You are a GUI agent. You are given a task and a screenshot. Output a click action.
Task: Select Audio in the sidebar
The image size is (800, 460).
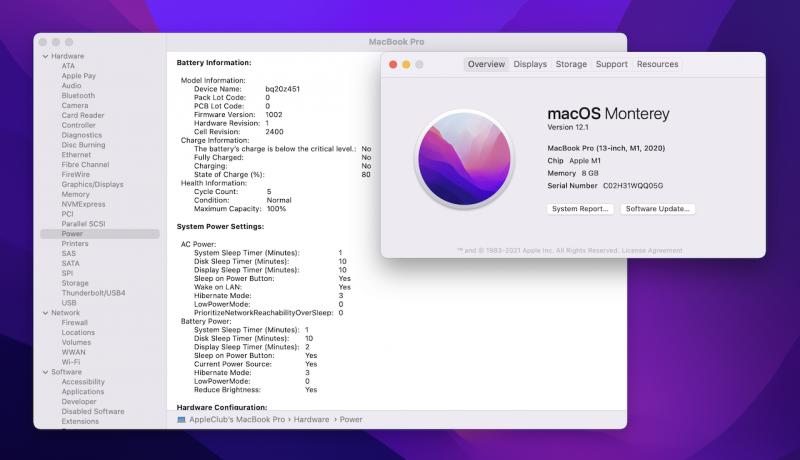[71, 86]
